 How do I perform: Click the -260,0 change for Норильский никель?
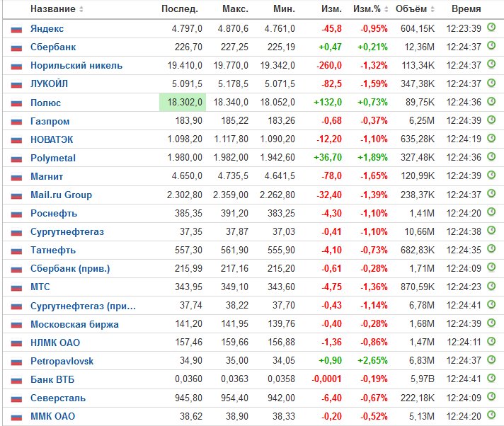[329, 66]
